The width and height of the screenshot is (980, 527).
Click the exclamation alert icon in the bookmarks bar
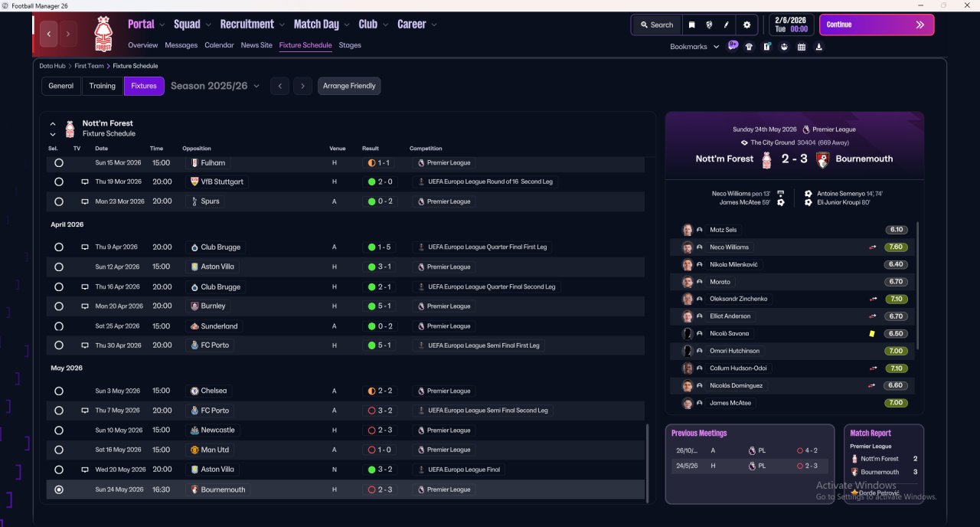click(766, 47)
